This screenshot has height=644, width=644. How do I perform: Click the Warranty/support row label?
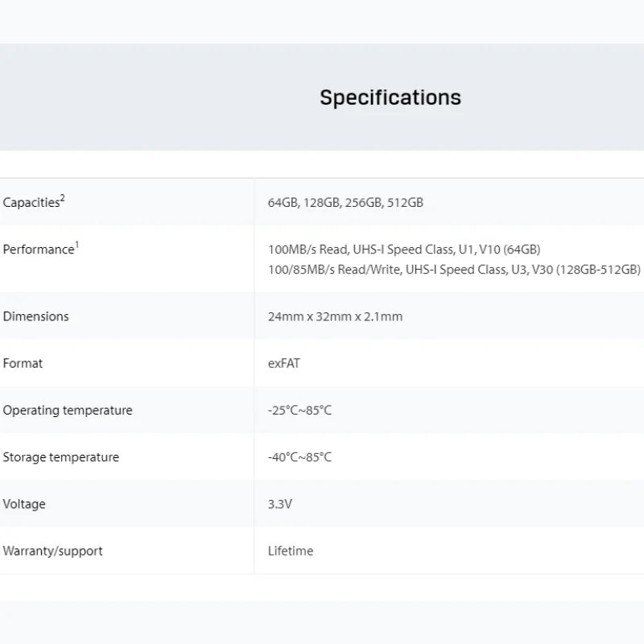click(x=52, y=551)
